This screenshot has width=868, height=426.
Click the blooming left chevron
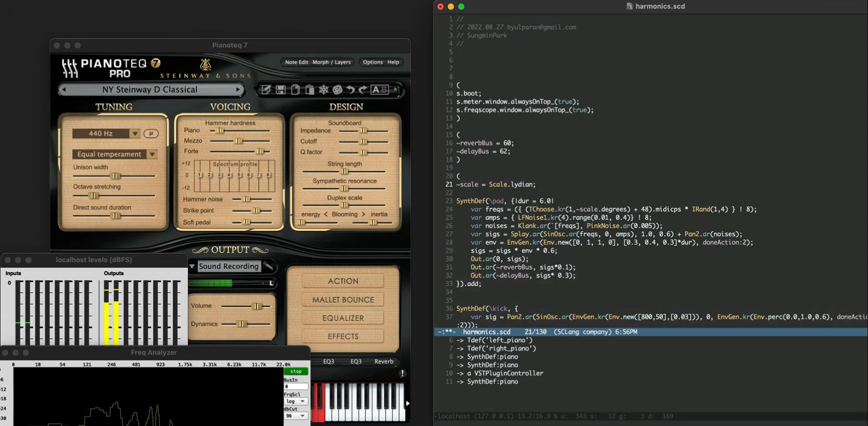point(326,214)
